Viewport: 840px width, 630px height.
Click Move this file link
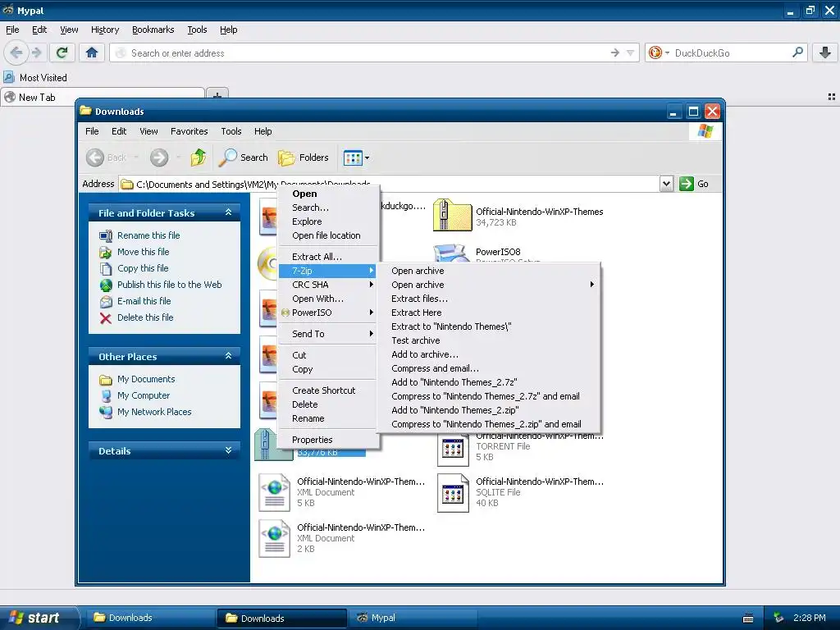143,252
